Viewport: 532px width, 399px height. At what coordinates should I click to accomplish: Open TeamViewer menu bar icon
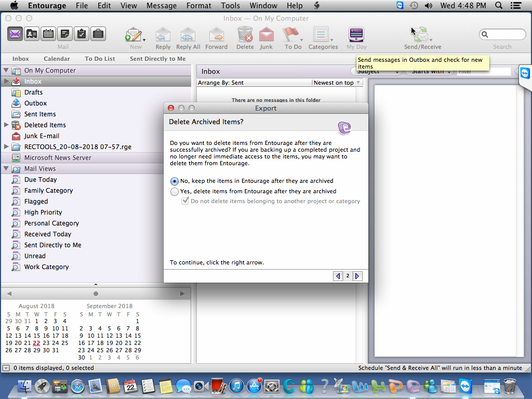[x=400, y=5]
